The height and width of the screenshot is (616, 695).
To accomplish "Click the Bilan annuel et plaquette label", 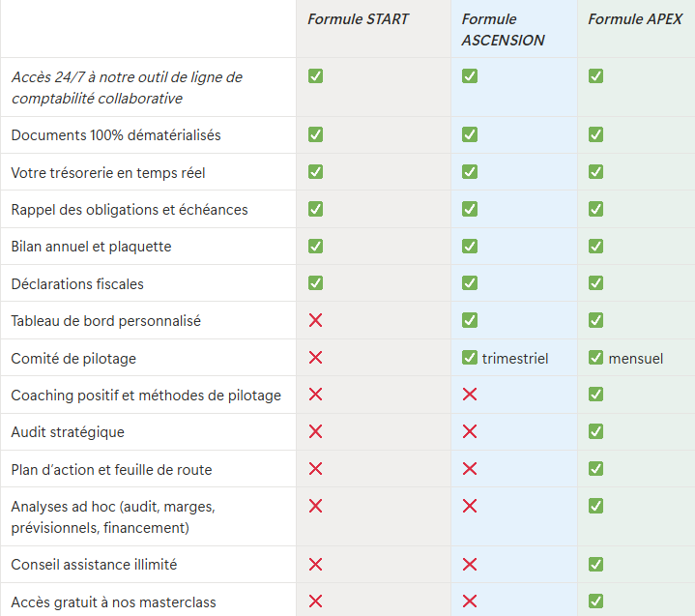I will pyautogui.click(x=91, y=247).
